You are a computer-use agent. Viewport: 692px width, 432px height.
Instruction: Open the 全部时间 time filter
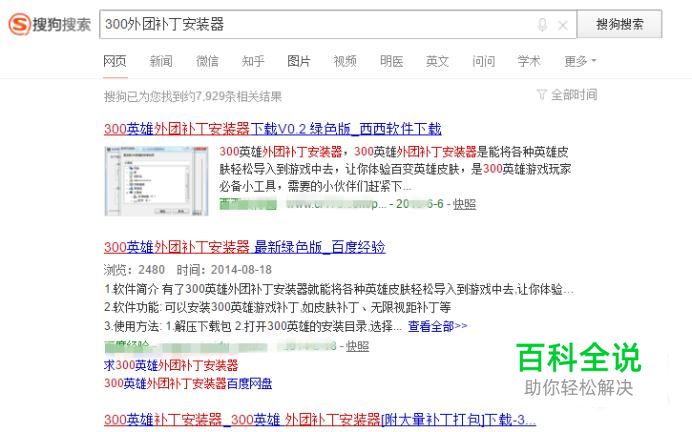(567, 94)
